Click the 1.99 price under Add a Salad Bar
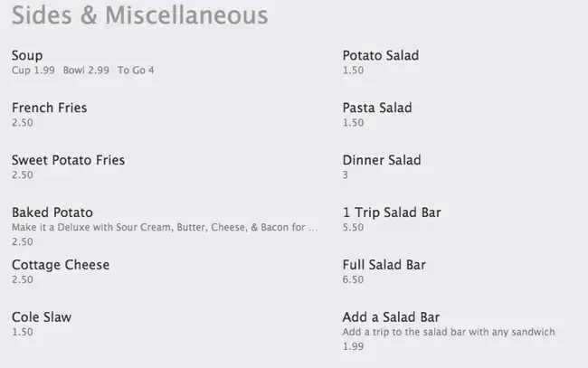Screen dimensions: 588x368 click(353, 346)
